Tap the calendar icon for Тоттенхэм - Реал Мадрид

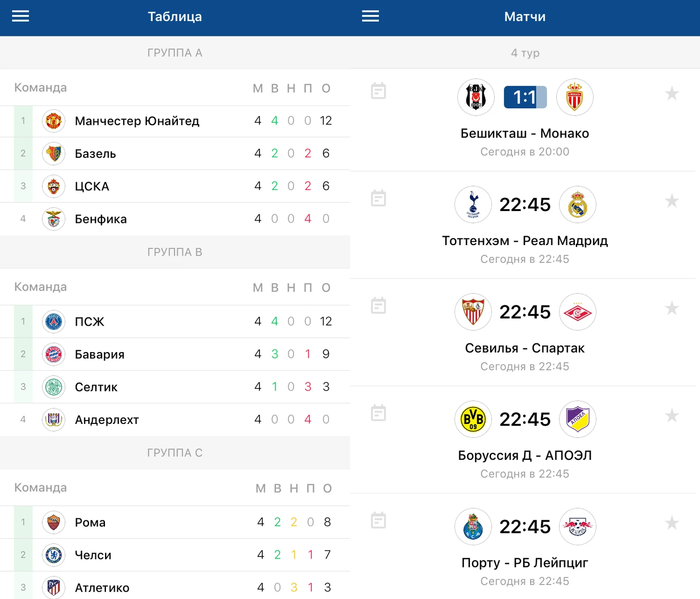pyautogui.click(x=378, y=198)
